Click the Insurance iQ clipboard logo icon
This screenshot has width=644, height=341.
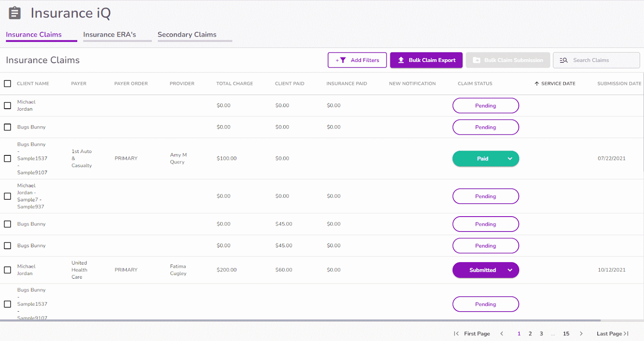click(x=14, y=13)
